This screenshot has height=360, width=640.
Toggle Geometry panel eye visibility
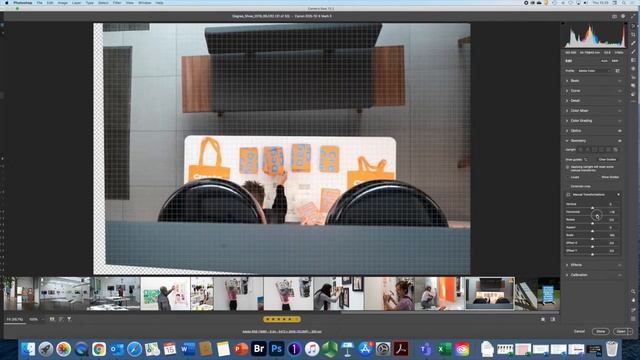(620, 141)
